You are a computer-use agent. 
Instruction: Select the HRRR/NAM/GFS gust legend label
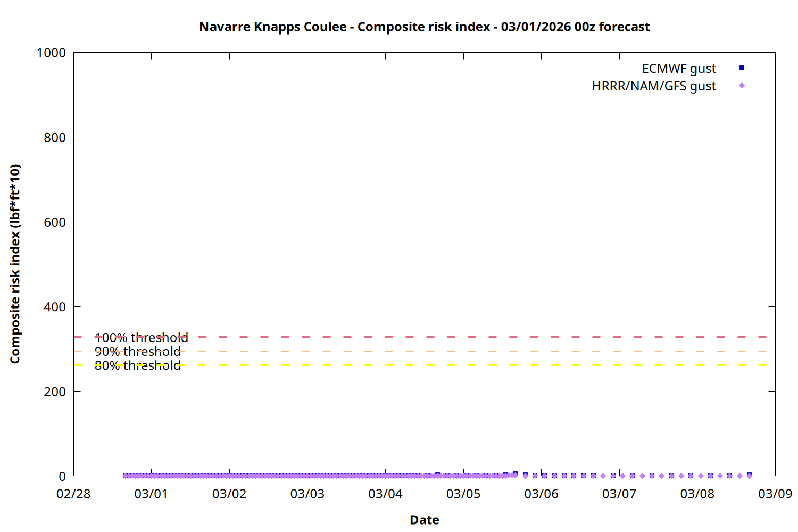654,86
